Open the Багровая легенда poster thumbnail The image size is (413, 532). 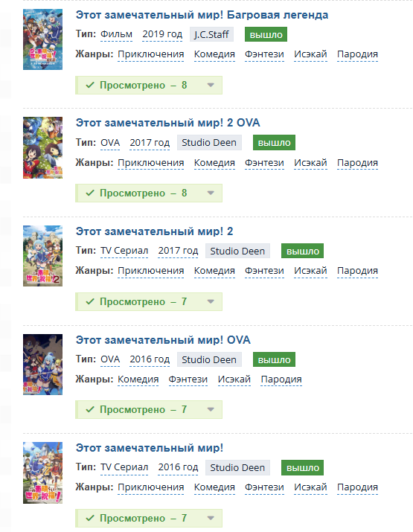point(42,39)
